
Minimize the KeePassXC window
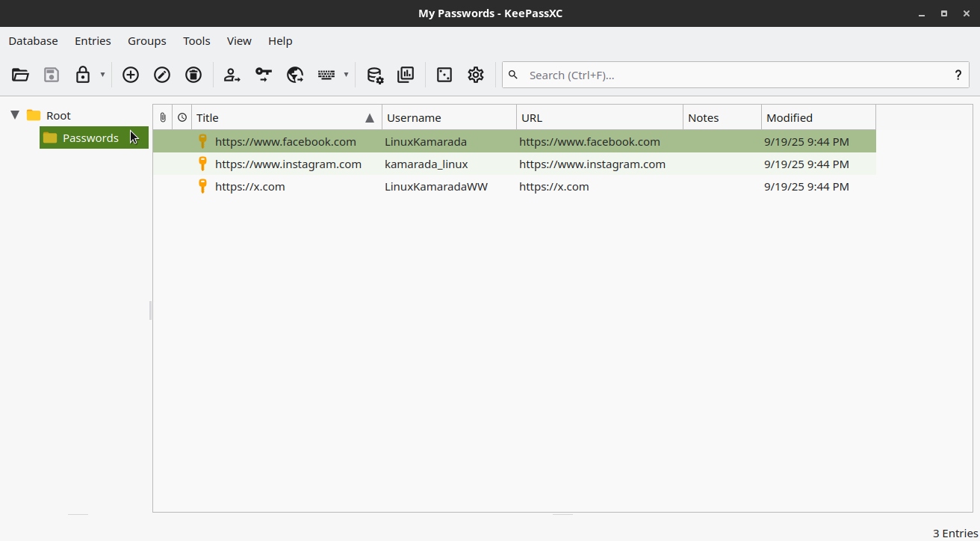(922, 13)
